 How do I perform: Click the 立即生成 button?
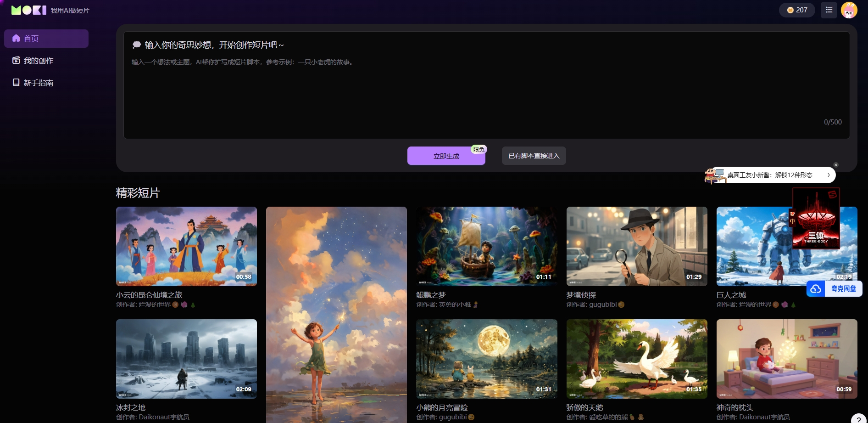pos(446,156)
